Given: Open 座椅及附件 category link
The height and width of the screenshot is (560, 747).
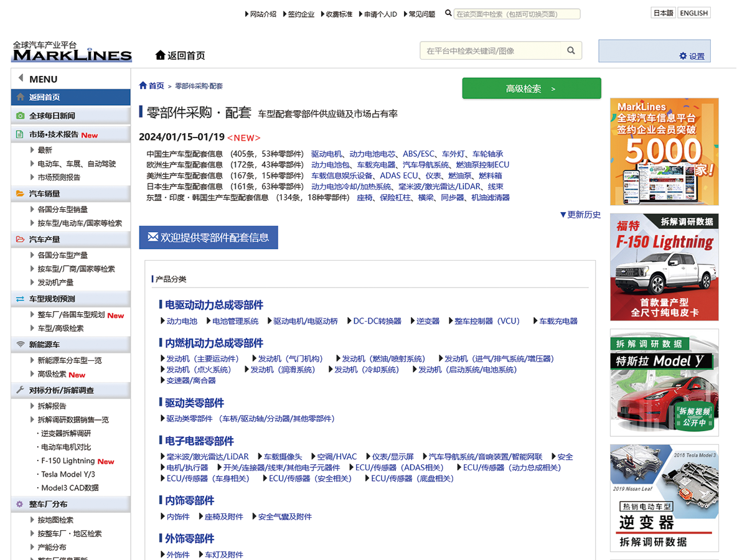Looking at the screenshot, I should 223,516.
